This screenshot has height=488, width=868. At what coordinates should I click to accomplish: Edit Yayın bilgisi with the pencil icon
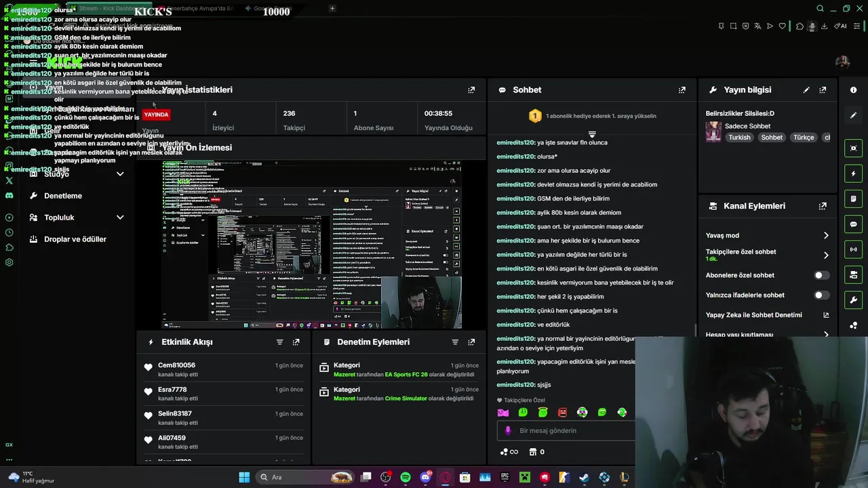point(806,89)
